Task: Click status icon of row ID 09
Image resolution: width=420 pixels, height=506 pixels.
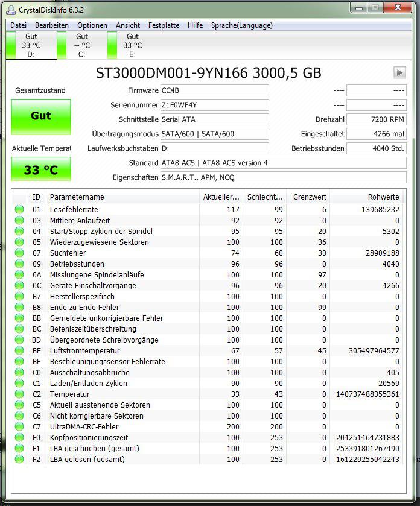Action: pyautogui.click(x=19, y=264)
